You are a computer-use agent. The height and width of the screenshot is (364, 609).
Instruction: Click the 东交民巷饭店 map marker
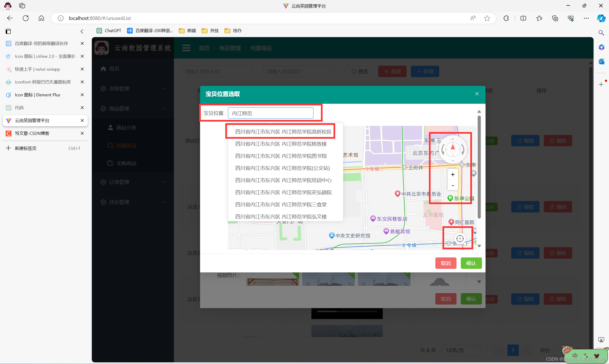click(x=373, y=218)
